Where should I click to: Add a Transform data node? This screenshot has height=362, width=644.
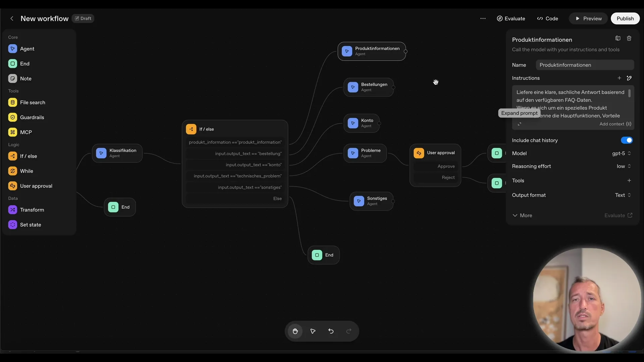click(x=31, y=210)
